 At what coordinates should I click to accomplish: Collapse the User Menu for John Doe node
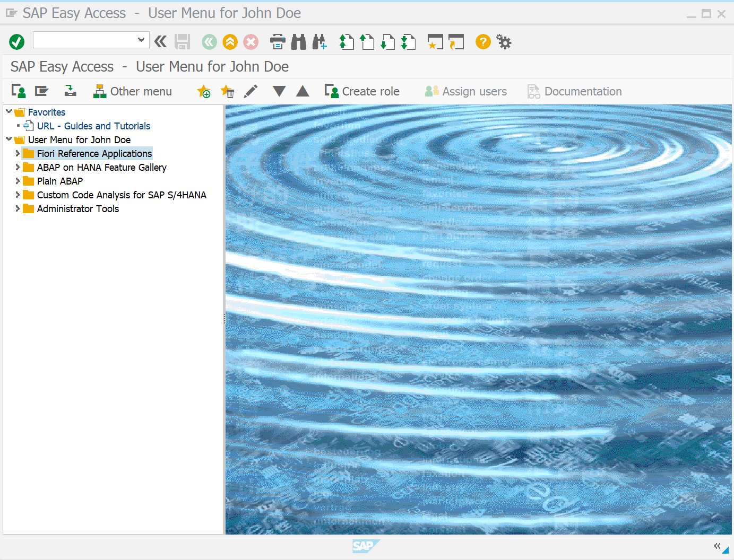8,139
